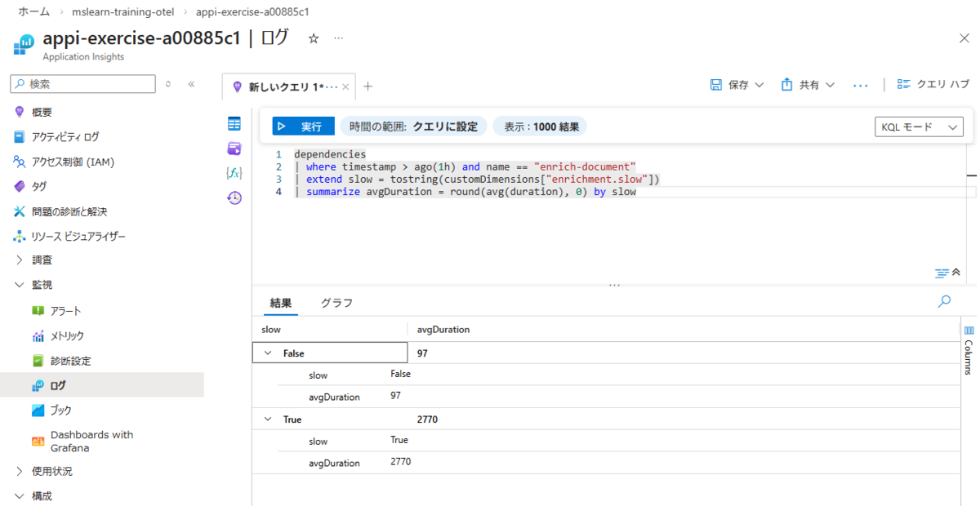Open the header ellipsis more options

tap(338, 38)
